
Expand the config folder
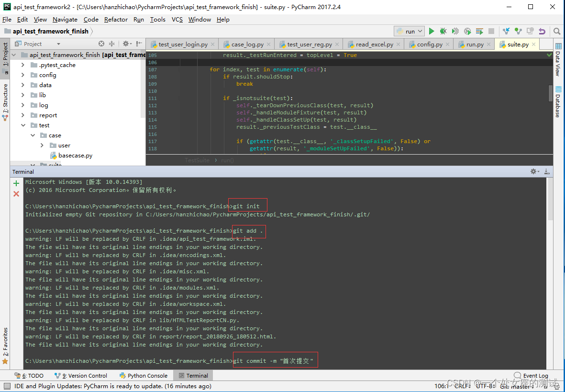pyautogui.click(x=23, y=75)
